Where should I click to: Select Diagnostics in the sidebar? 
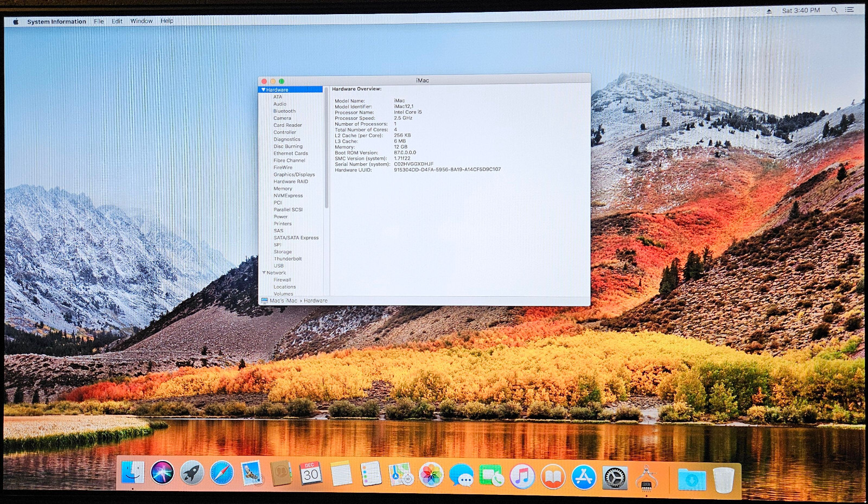tap(287, 139)
